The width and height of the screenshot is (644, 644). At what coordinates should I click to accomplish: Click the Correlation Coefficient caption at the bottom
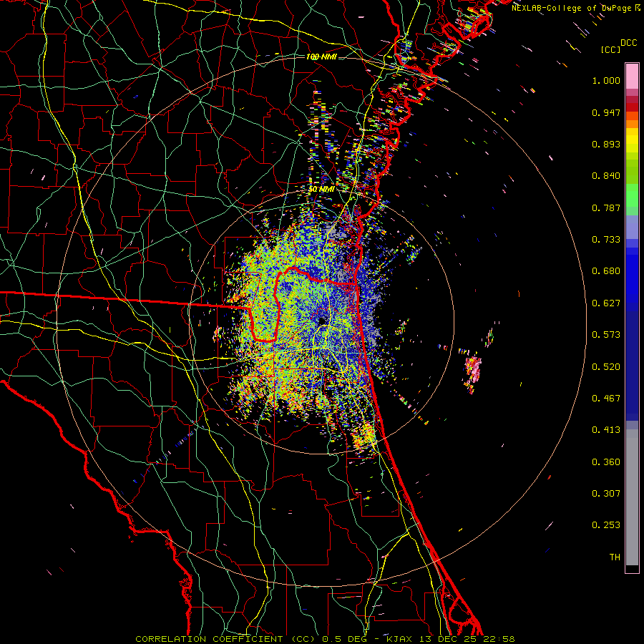click(x=325, y=639)
